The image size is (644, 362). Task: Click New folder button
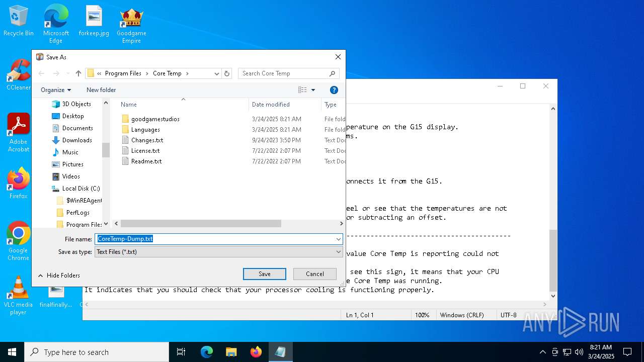click(101, 90)
